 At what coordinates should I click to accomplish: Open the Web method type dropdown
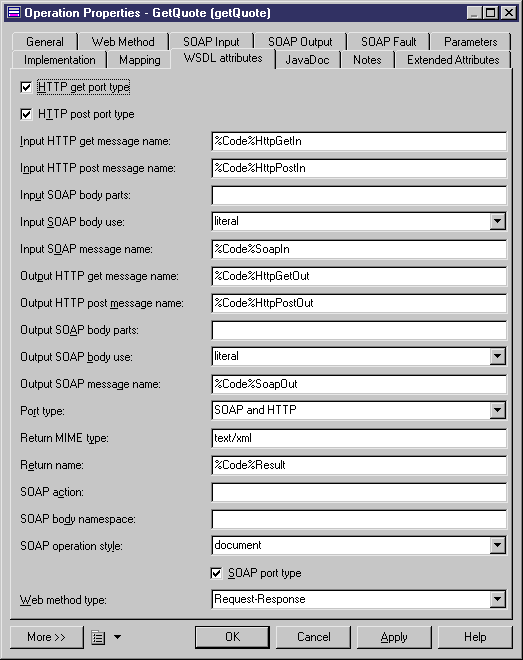[x=497, y=599]
